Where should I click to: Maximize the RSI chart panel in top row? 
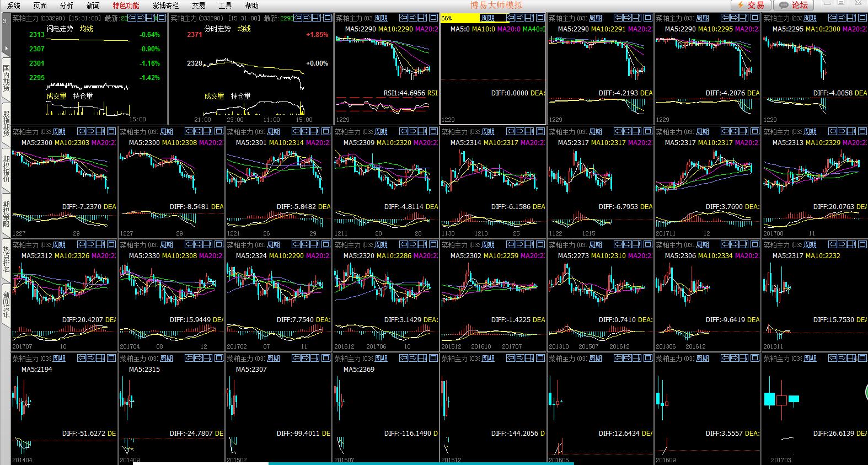coord(433,18)
